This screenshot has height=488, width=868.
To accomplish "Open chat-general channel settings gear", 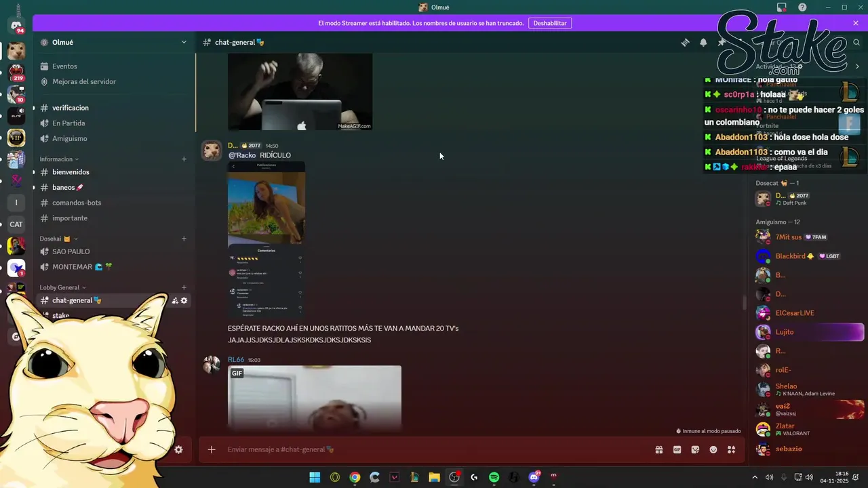I will [x=184, y=300].
